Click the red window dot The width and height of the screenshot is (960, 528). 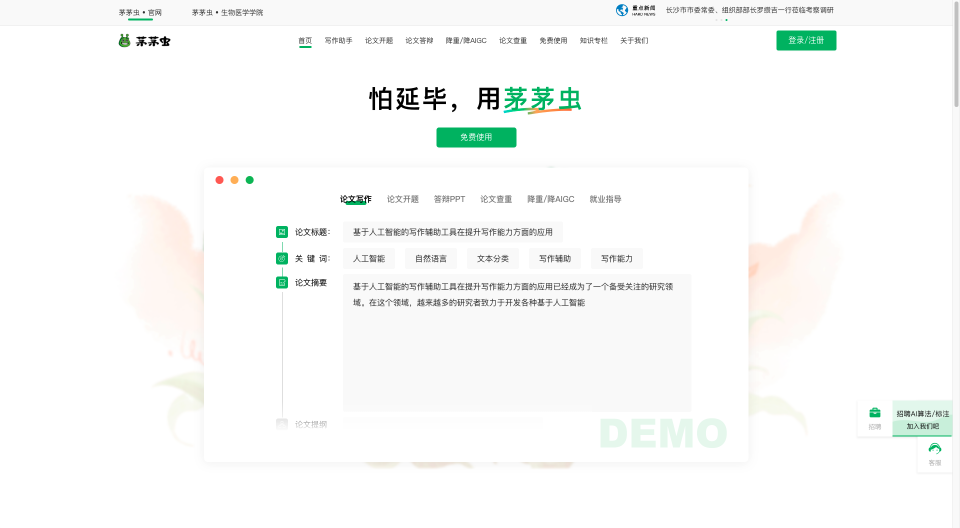click(219, 180)
